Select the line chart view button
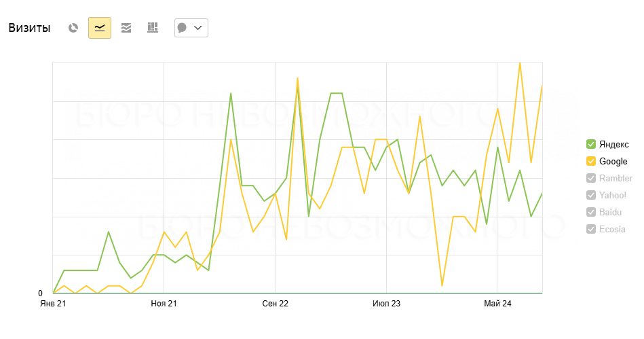Screen dimensions: 644x339 pyautogui.click(x=100, y=28)
